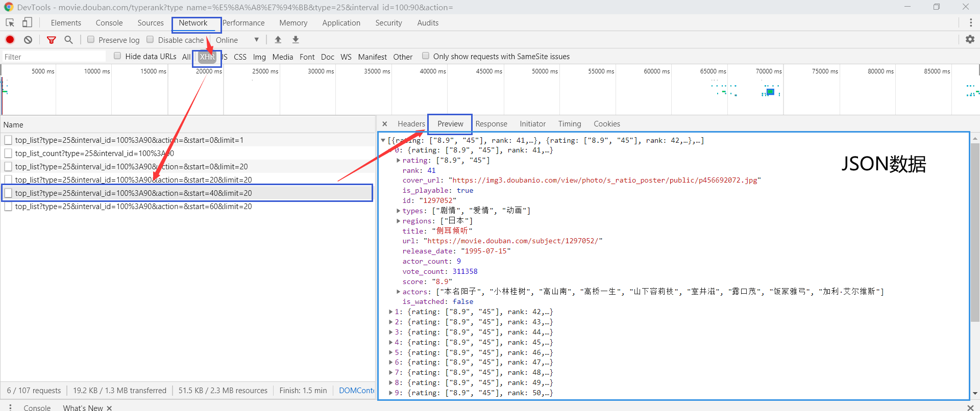Click the Filter text input field
The image size is (980, 411).
click(54, 57)
